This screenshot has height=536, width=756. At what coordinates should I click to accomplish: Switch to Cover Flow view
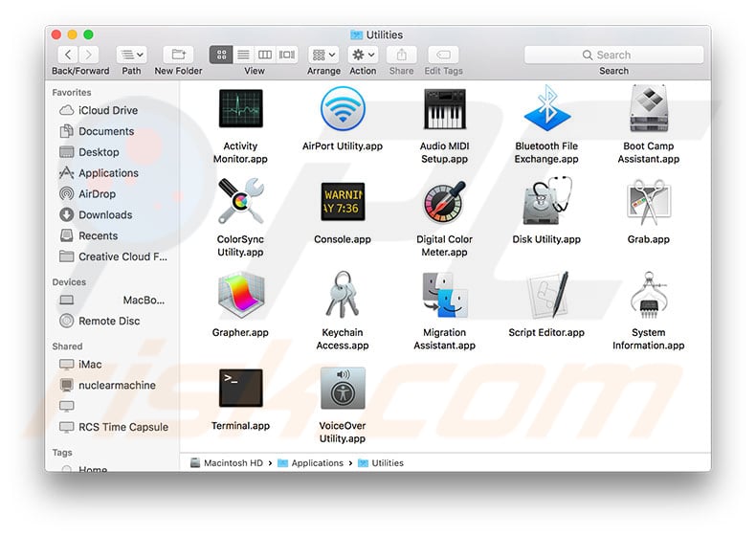click(287, 55)
